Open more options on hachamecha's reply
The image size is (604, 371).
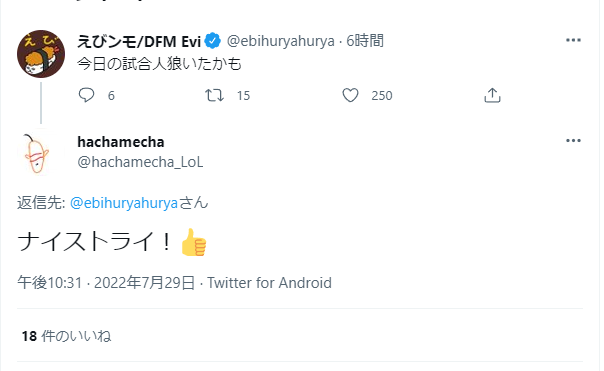[x=573, y=141]
